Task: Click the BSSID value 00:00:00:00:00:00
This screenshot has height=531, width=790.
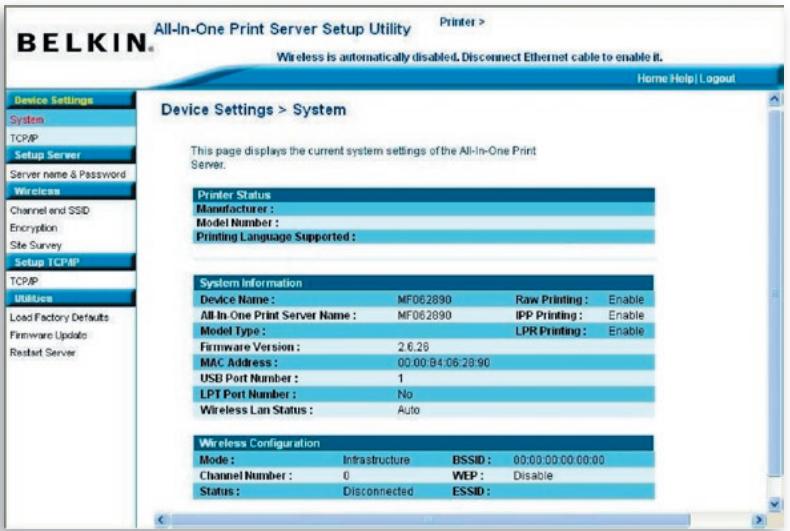Action: (x=559, y=460)
